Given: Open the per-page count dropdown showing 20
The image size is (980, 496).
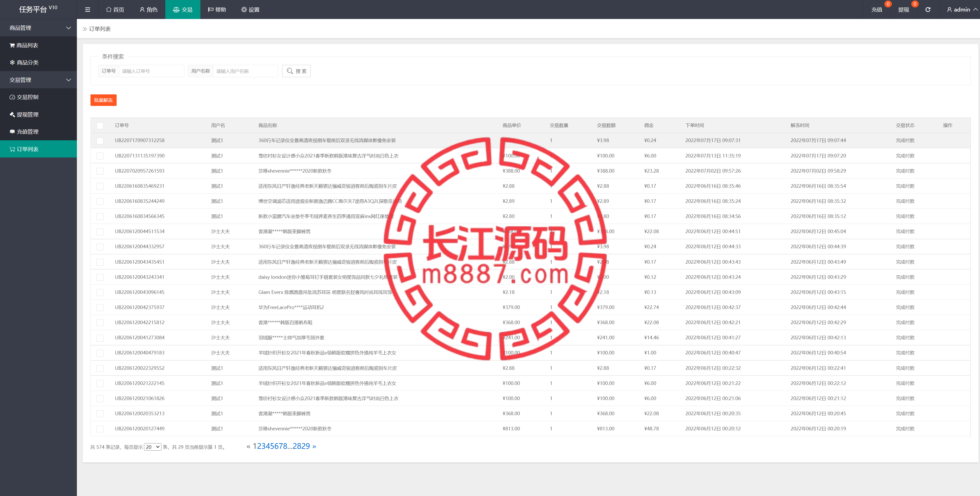Looking at the screenshot, I should point(152,447).
